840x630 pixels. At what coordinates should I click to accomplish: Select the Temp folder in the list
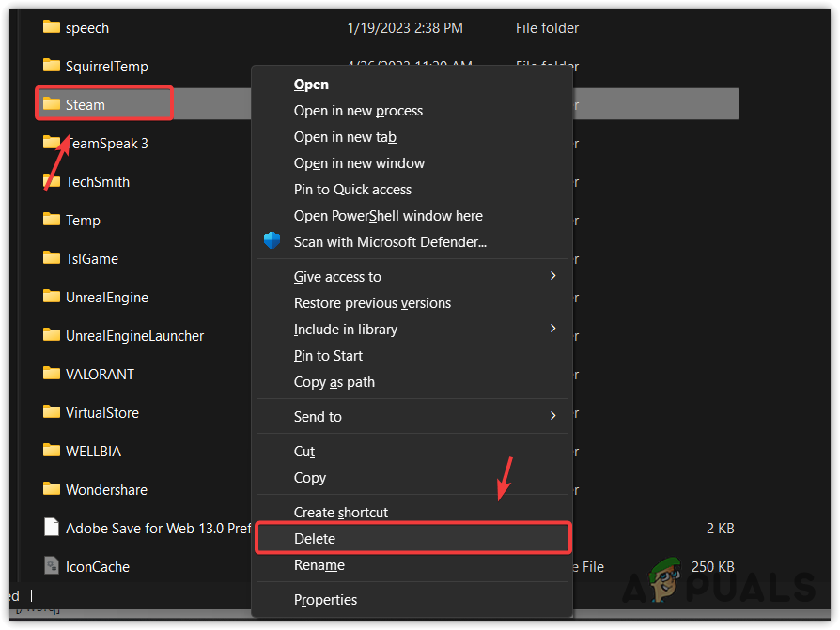click(x=83, y=220)
